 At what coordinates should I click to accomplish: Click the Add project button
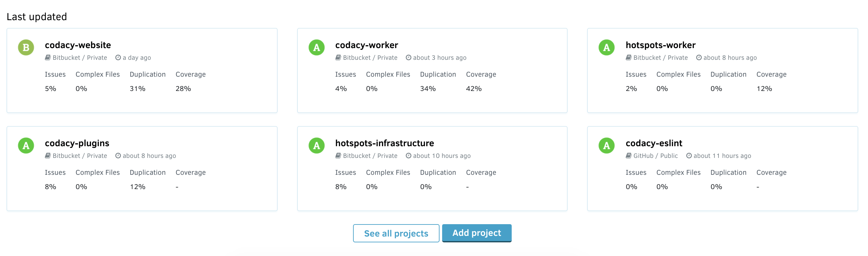[477, 233]
